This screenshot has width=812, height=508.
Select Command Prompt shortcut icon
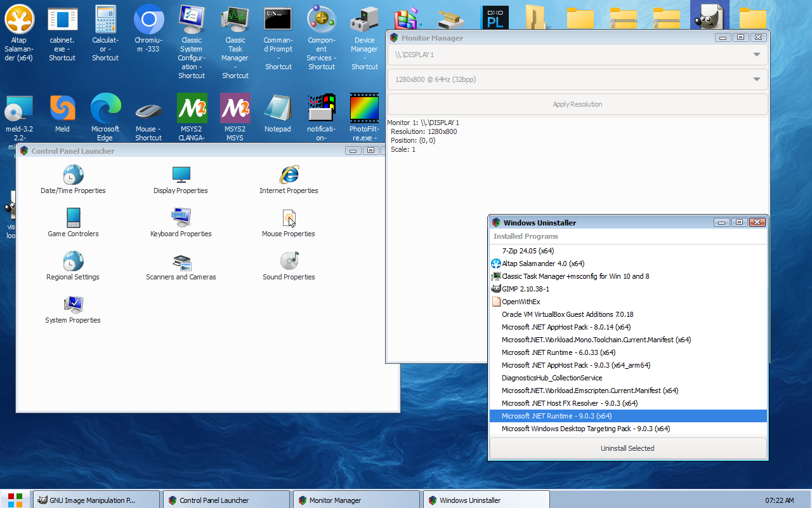point(278,37)
